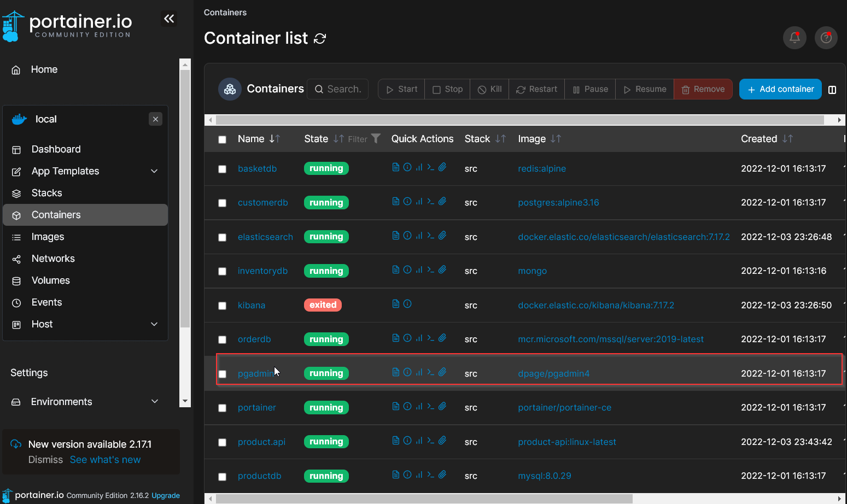Open inspect icon for kibana
The height and width of the screenshot is (504, 847).
(x=407, y=304)
